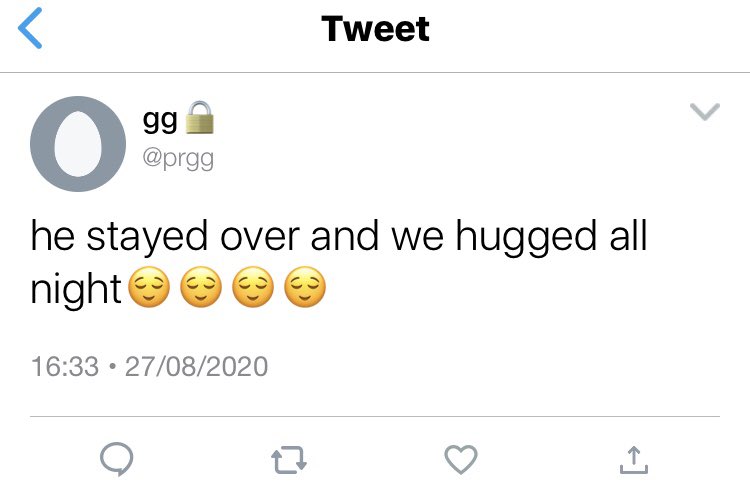
Task: Select the third relieved face emoji
Action: pyautogui.click(x=253, y=287)
